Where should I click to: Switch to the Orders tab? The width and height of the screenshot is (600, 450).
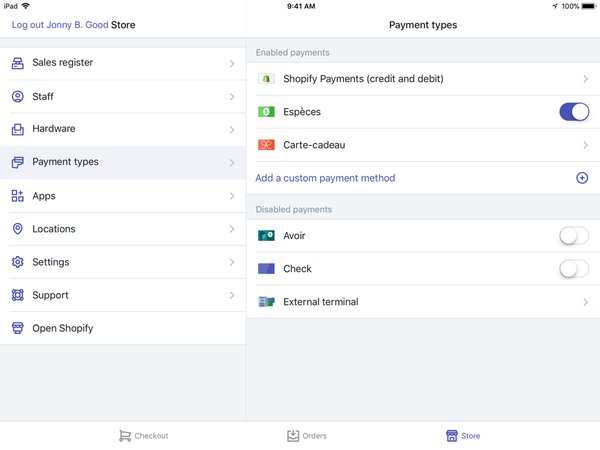tap(306, 436)
